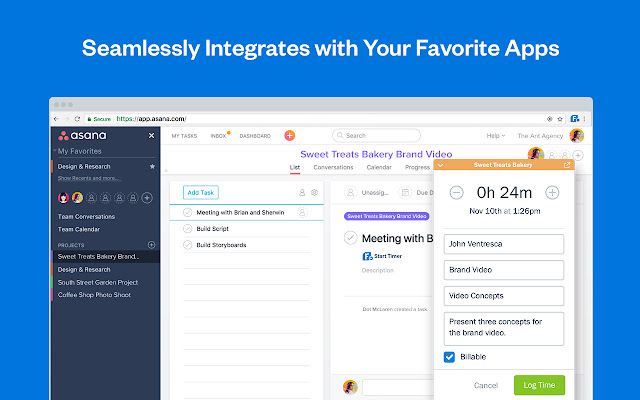This screenshot has width=640, height=400.
Task: Open Coffee Shop Photo Shoot project
Action: click(94, 295)
